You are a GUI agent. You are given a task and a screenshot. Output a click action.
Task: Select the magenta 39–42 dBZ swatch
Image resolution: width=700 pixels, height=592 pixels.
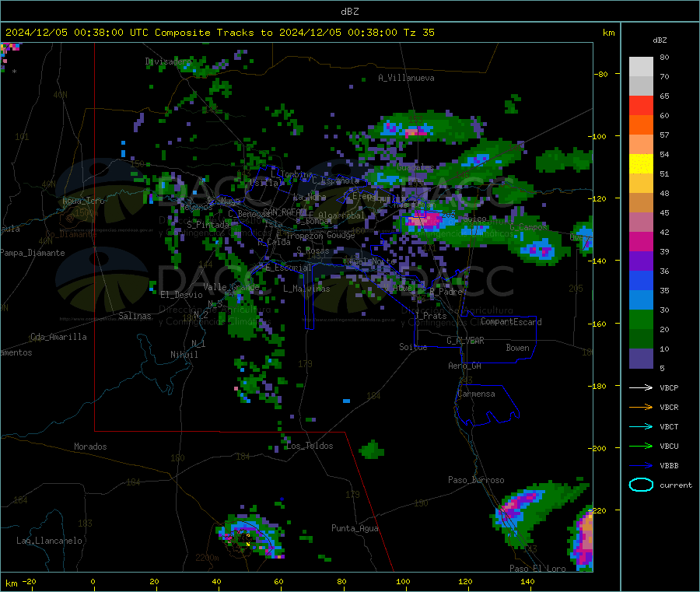(x=641, y=241)
